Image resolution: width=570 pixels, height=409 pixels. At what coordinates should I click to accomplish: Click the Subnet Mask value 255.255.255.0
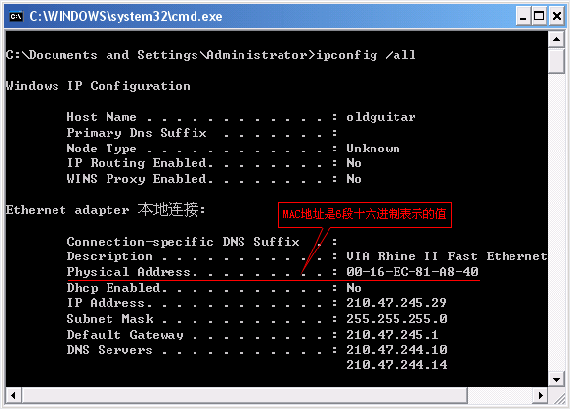(397, 318)
